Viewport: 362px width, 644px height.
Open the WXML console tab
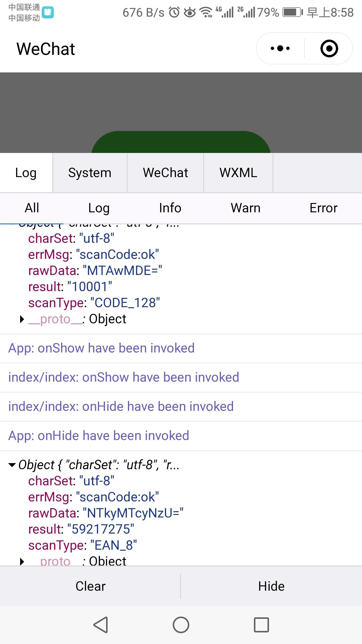point(238,173)
